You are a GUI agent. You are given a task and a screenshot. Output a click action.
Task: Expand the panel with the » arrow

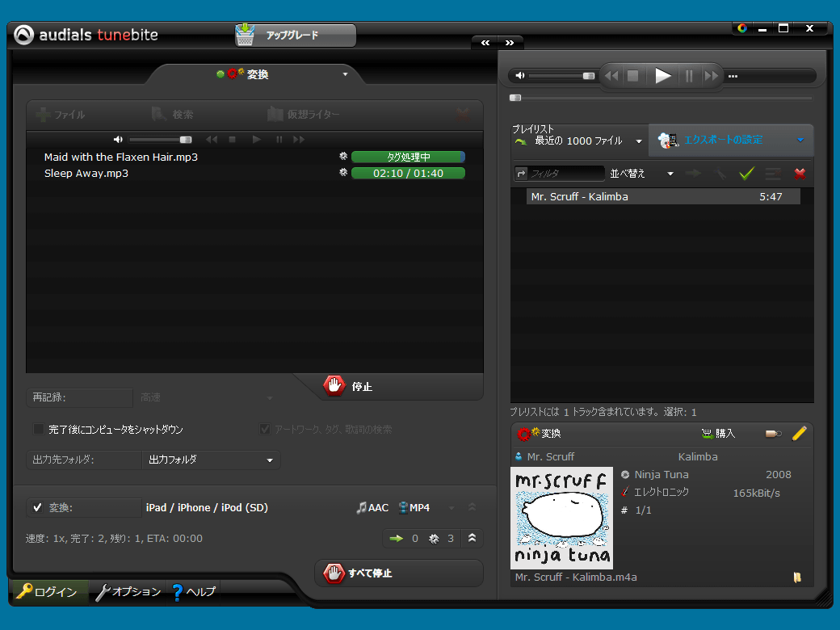coord(510,42)
